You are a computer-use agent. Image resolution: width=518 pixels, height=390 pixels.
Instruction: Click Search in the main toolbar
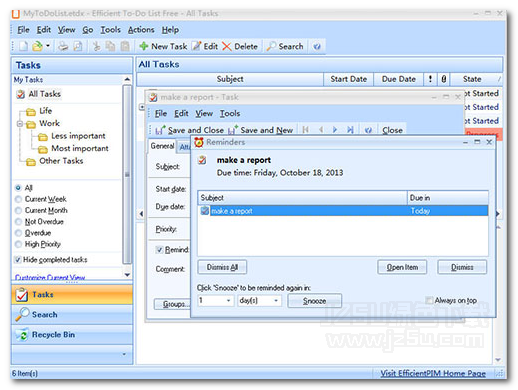(x=285, y=46)
